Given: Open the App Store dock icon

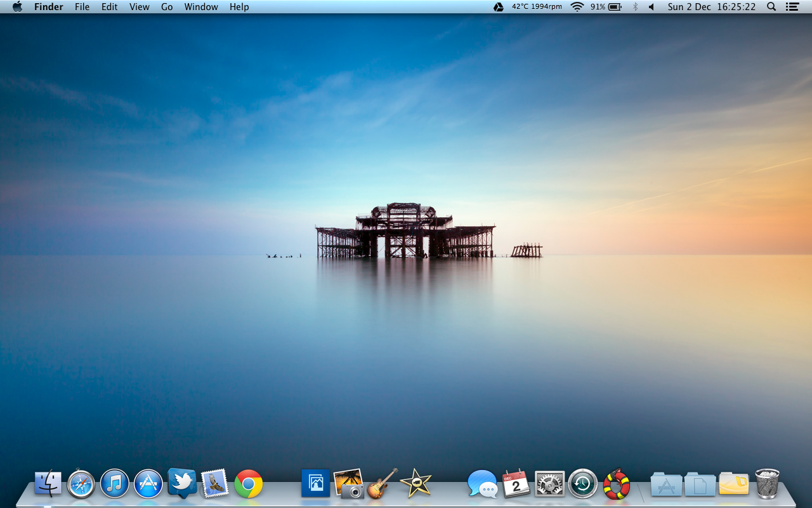Looking at the screenshot, I should pos(148,484).
